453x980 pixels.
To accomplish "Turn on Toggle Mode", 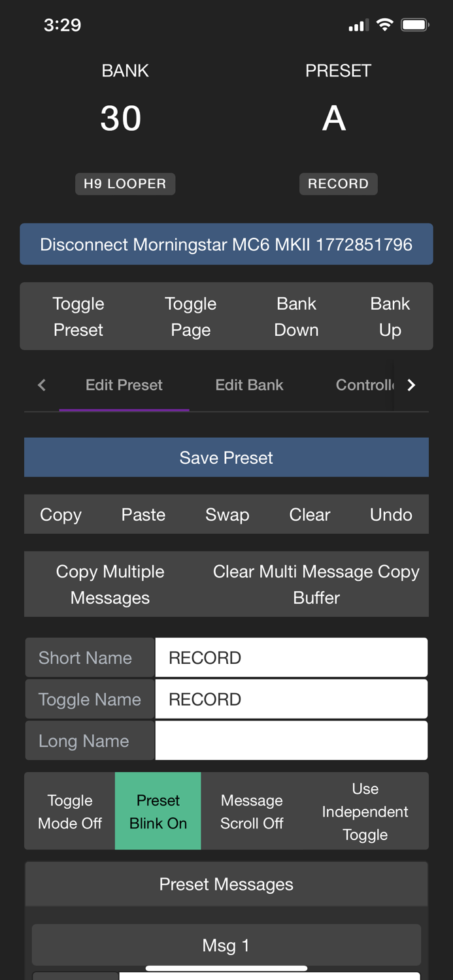I will [69, 811].
